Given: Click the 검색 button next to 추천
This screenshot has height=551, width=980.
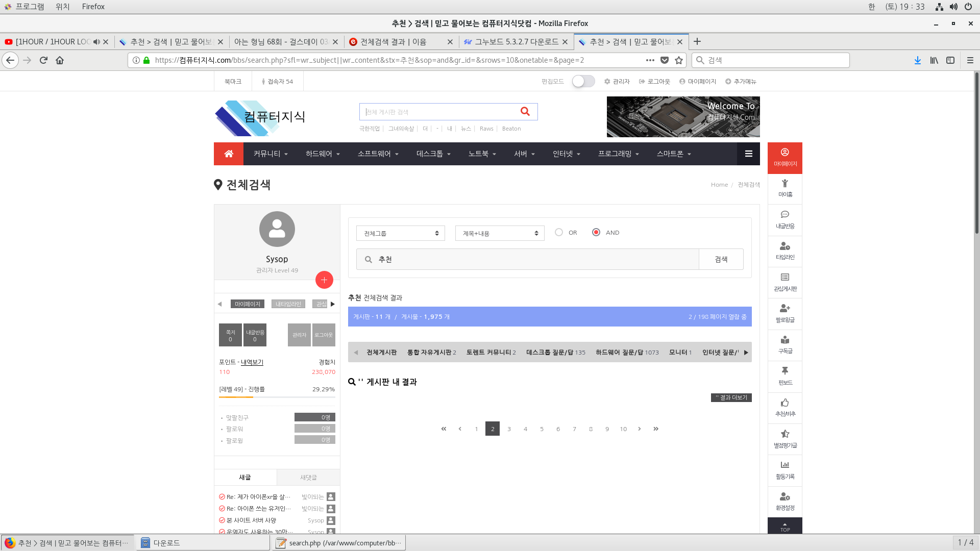Looking at the screenshot, I should point(721,259).
